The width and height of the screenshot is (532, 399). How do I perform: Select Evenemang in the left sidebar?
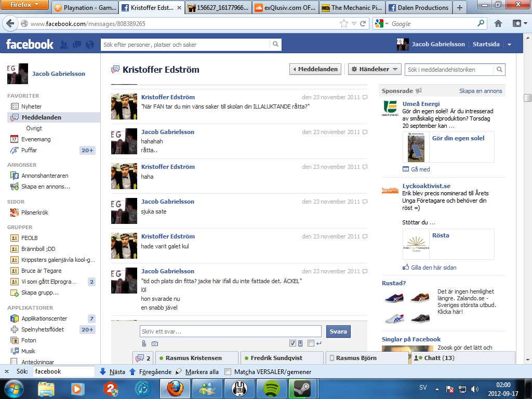[x=36, y=139]
